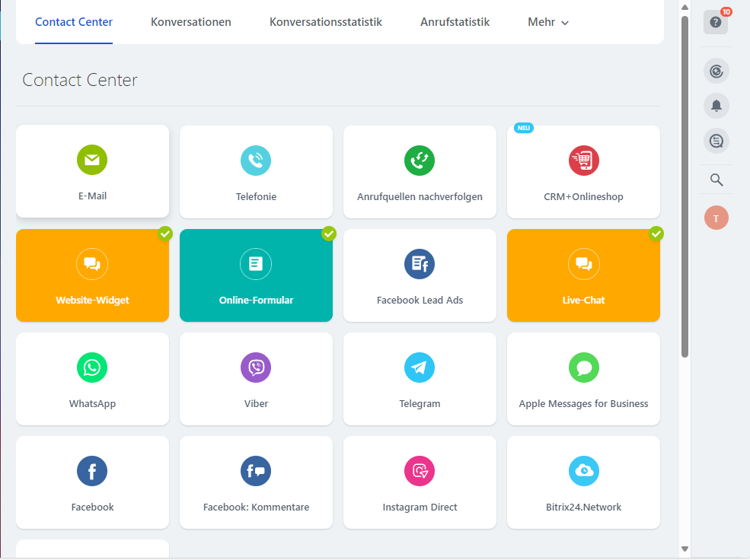Open the CRM+Onlineshop tile marked NEU
750x560 pixels.
(583, 161)
